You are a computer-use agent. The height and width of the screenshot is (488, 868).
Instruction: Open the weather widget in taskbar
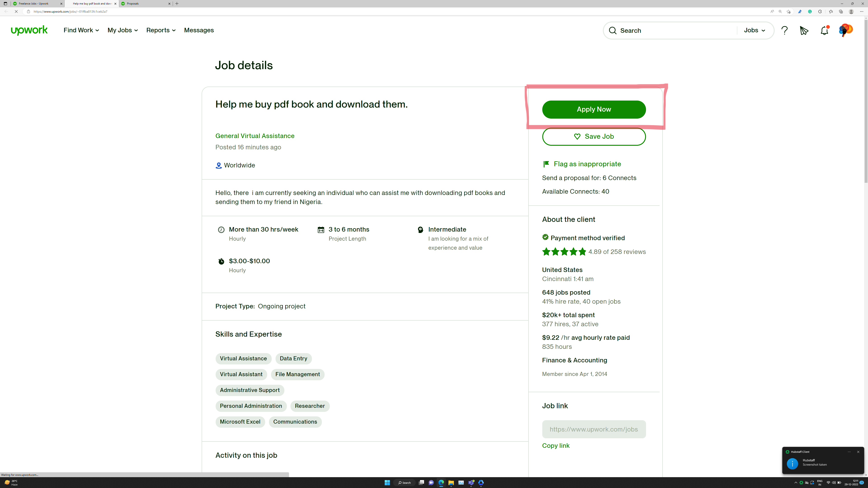[11, 483]
